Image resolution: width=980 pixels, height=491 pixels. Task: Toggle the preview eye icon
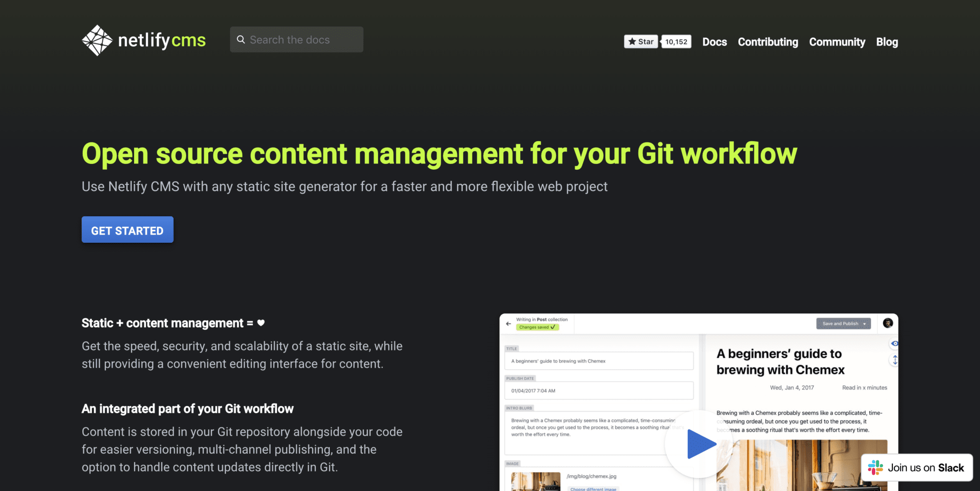[894, 344]
